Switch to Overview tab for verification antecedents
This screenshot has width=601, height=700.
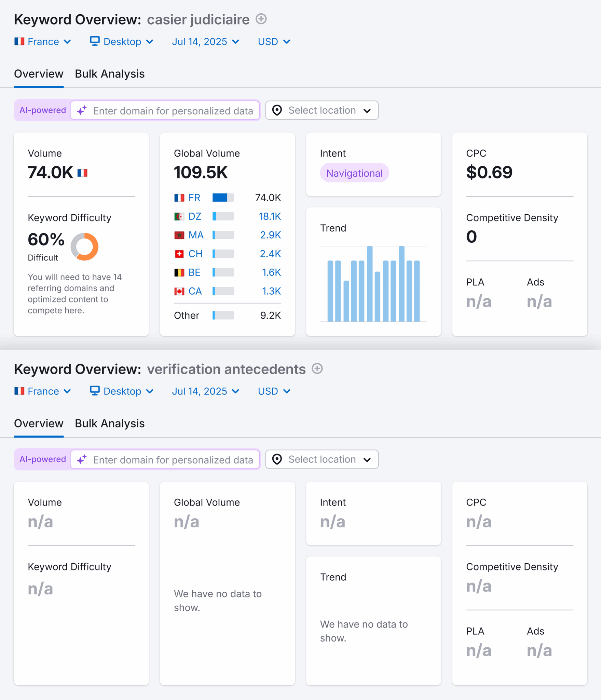click(39, 423)
